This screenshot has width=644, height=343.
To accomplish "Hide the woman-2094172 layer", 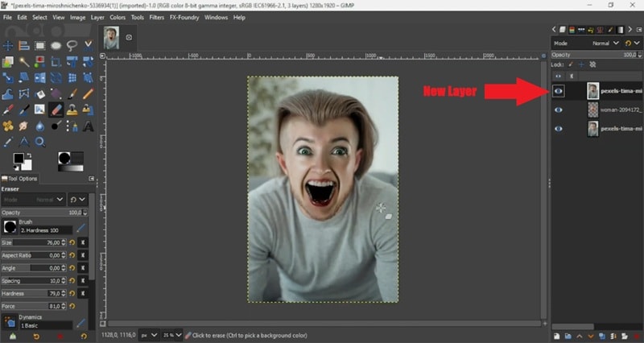I will [x=558, y=110].
